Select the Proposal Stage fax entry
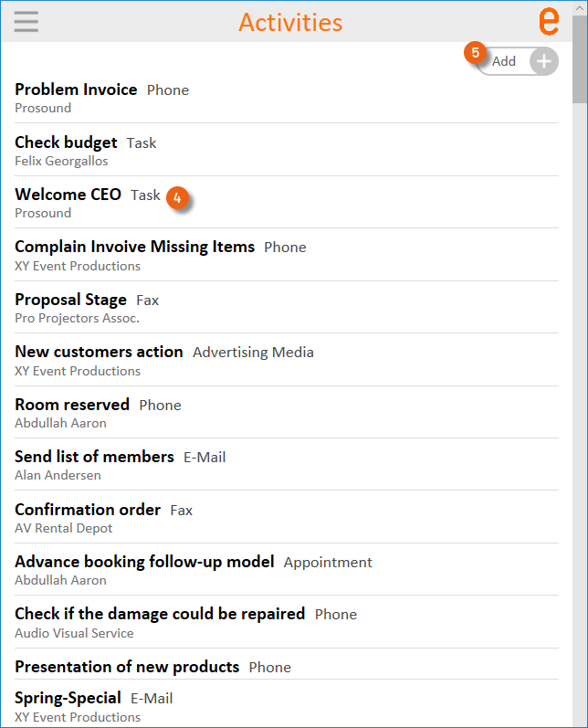 70,300
